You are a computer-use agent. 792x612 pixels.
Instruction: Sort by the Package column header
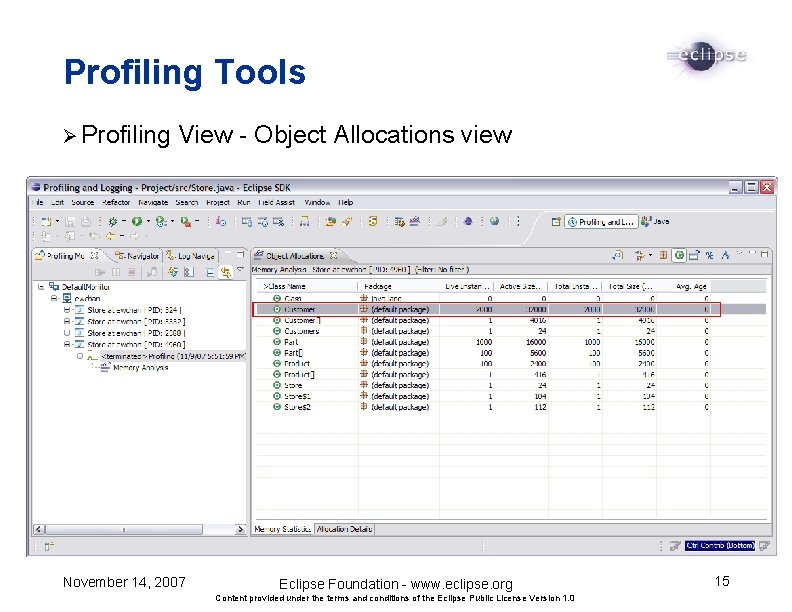[x=399, y=286]
